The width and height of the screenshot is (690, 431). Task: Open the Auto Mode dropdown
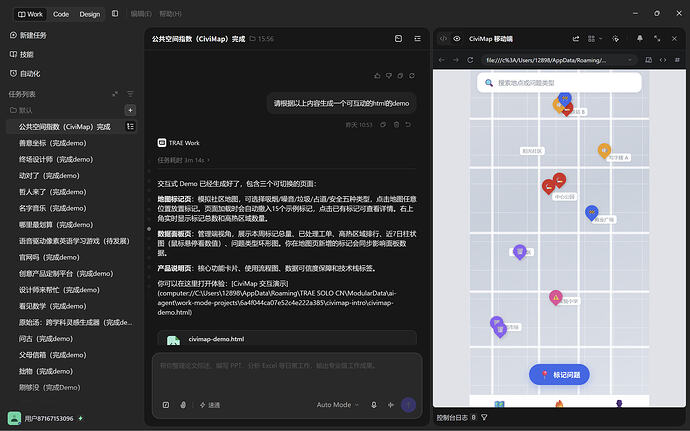[x=338, y=405]
